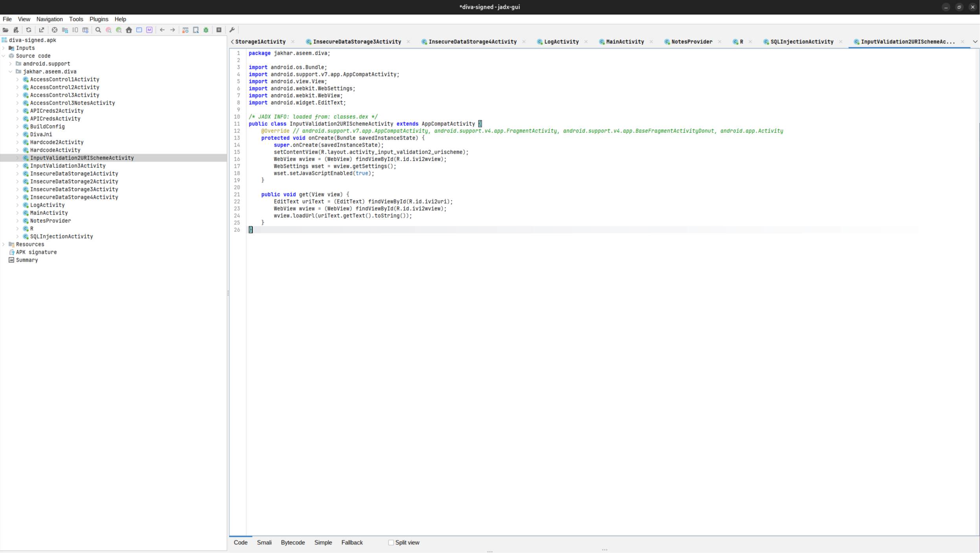
Task: Click the purple M toolbar icon
Action: tap(149, 30)
